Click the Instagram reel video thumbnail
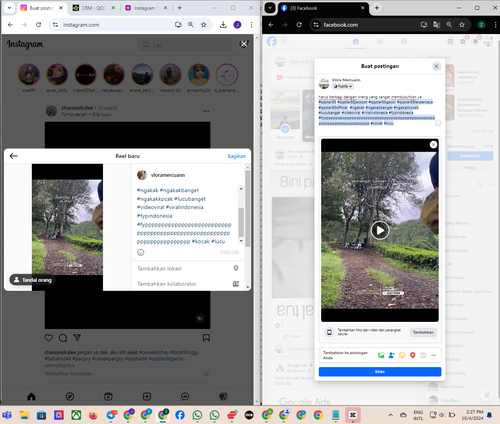This screenshot has height=424, width=500. point(68,227)
